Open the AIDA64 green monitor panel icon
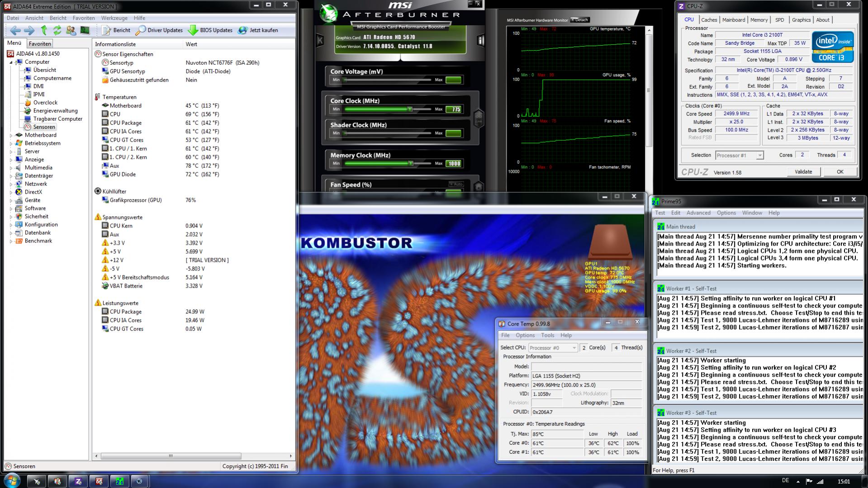The height and width of the screenshot is (488, 868). 85,30
